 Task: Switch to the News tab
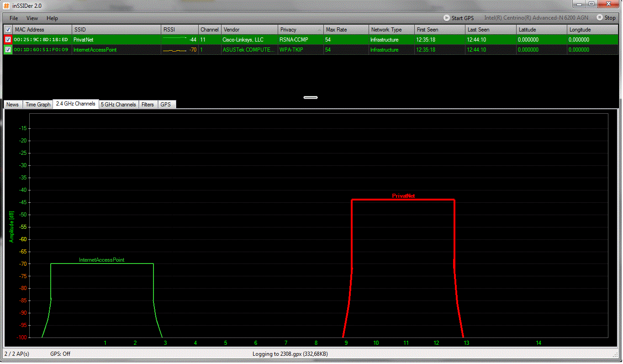tap(13, 105)
